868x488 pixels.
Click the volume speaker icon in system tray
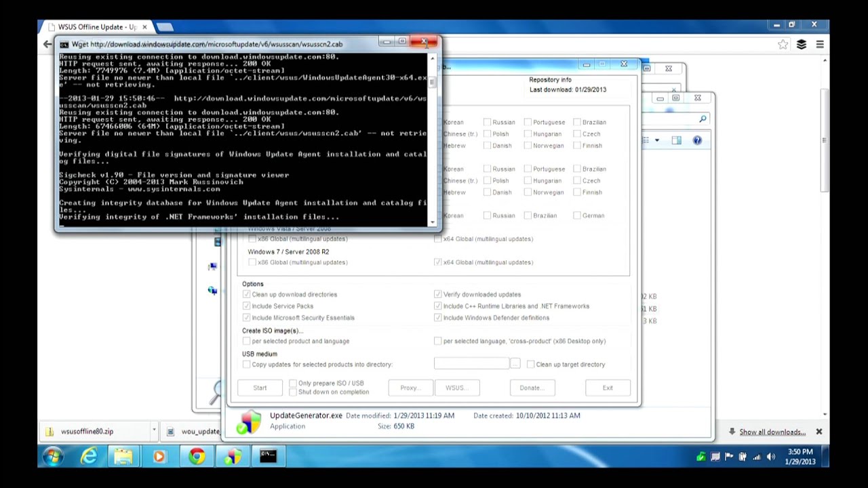[x=770, y=457]
